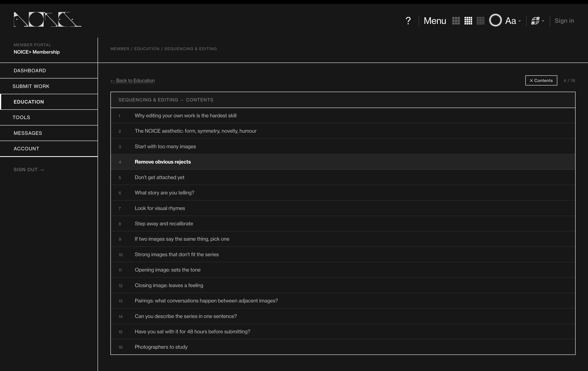Click Sign Out in the sidebar
The image size is (588, 371).
click(29, 170)
